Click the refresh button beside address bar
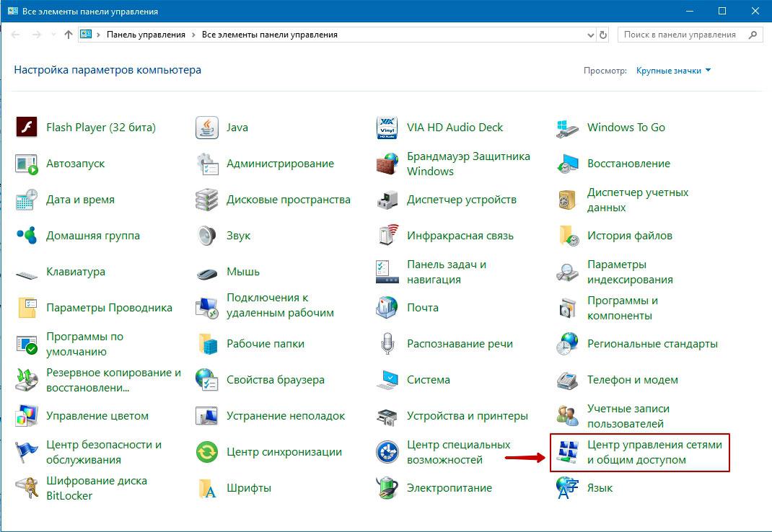 [x=604, y=35]
